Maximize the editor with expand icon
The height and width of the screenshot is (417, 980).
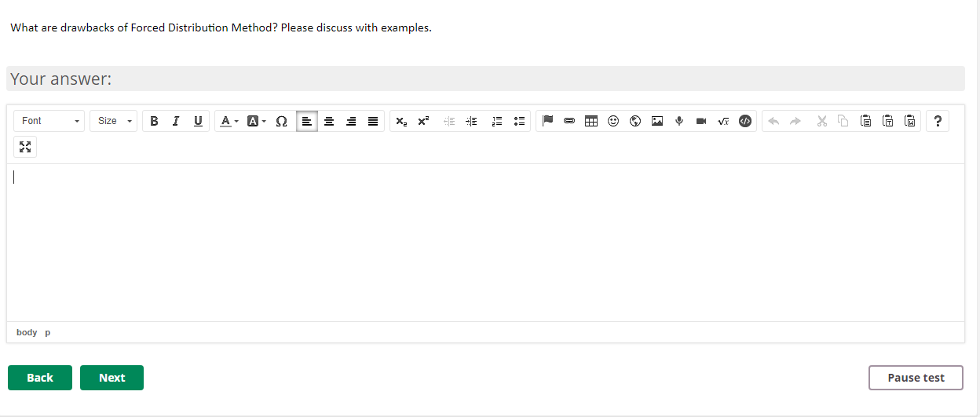[25, 147]
